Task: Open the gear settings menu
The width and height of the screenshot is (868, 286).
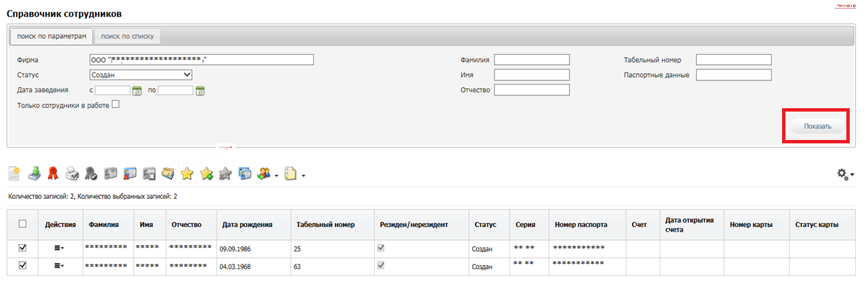Action: click(846, 174)
